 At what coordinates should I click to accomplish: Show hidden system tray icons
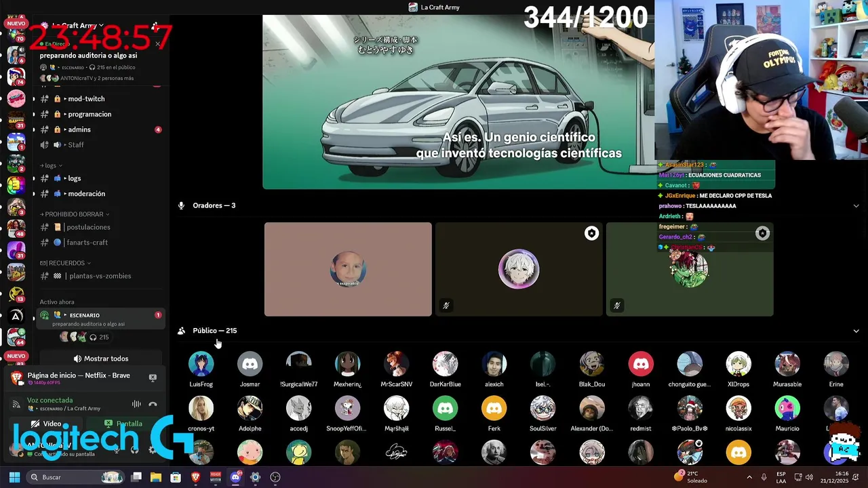click(749, 477)
